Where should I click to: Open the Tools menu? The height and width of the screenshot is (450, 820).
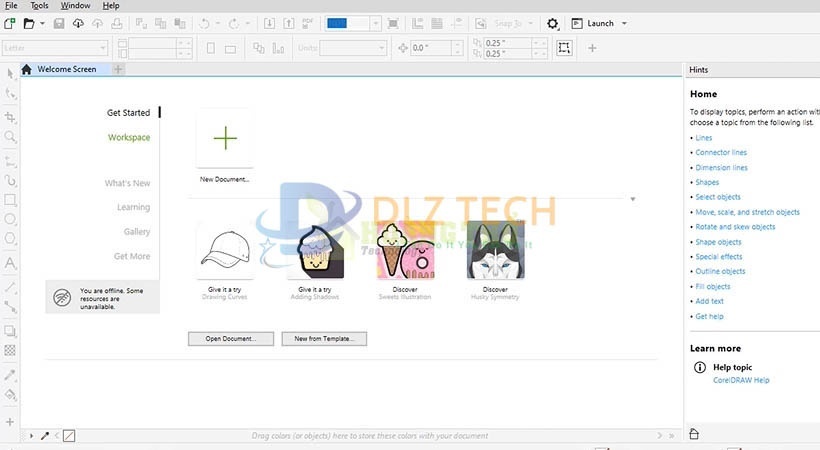(x=39, y=6)
